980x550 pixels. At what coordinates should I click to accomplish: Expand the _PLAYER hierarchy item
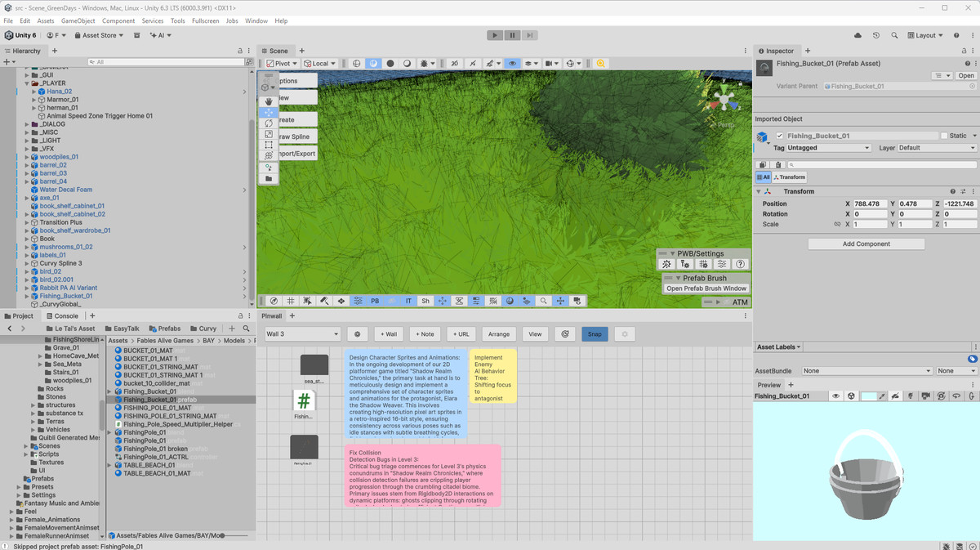27,83
